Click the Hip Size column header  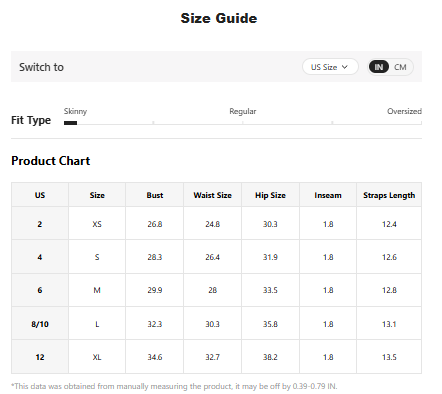(270, 195)
